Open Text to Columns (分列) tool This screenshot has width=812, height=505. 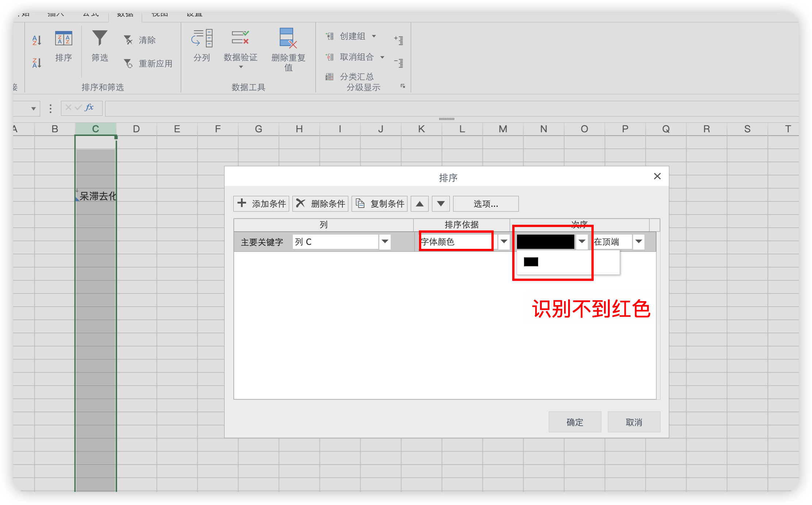(x=202, y=46)
